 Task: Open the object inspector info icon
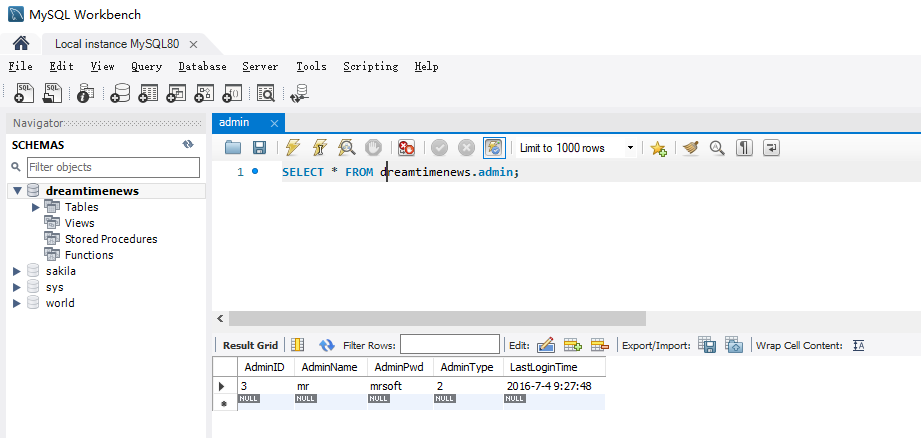[x=86, y=93]
